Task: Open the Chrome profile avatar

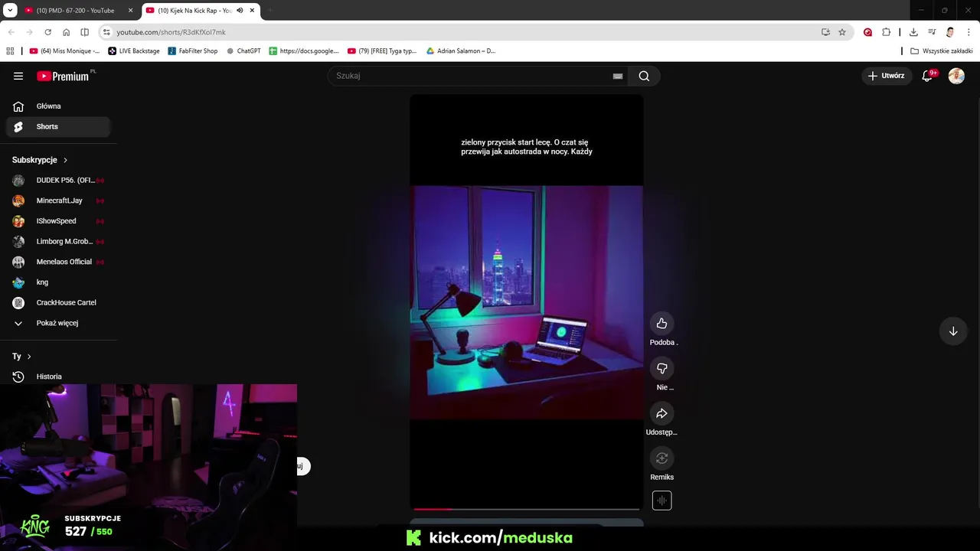Action: point(950,32)
